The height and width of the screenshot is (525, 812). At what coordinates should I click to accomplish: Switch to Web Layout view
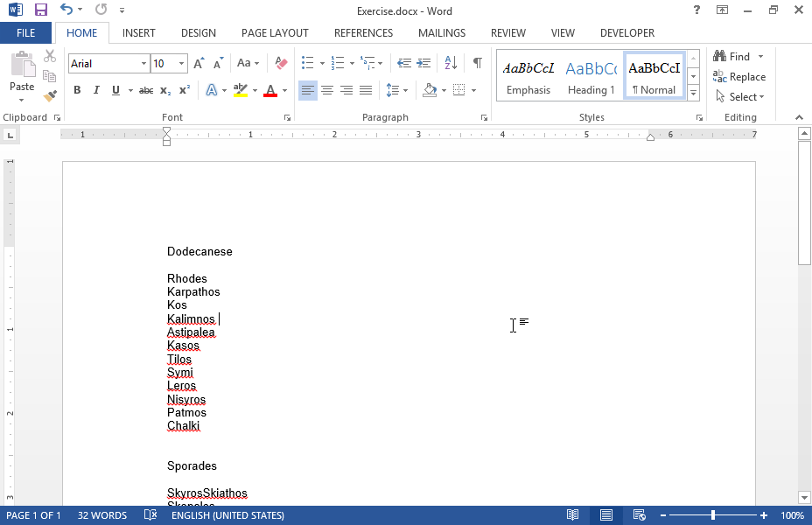tap(639, 515)
